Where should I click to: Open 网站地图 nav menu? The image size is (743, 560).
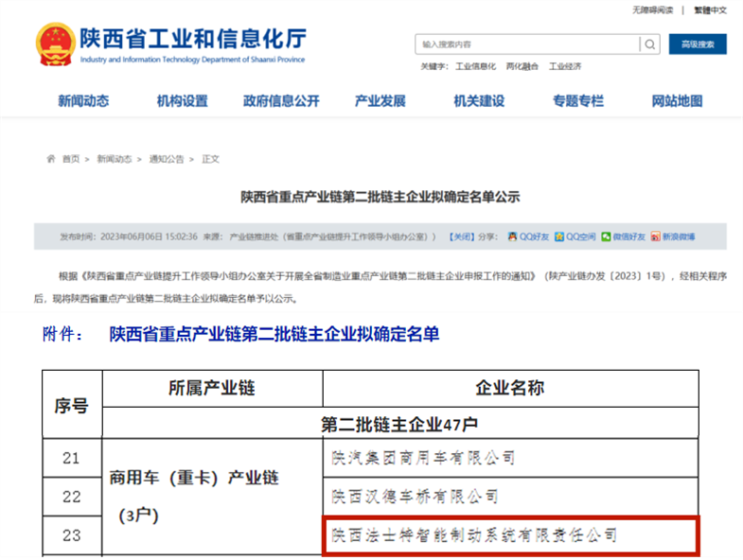click(677, 101)
